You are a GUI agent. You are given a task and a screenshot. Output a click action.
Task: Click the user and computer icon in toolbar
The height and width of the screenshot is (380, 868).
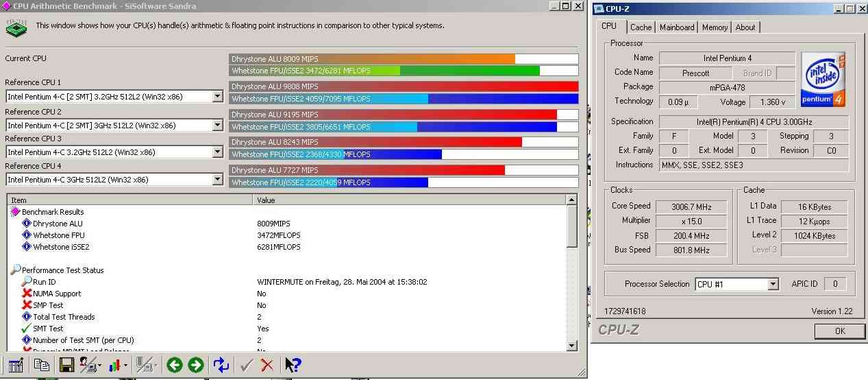tap(88, 365)
